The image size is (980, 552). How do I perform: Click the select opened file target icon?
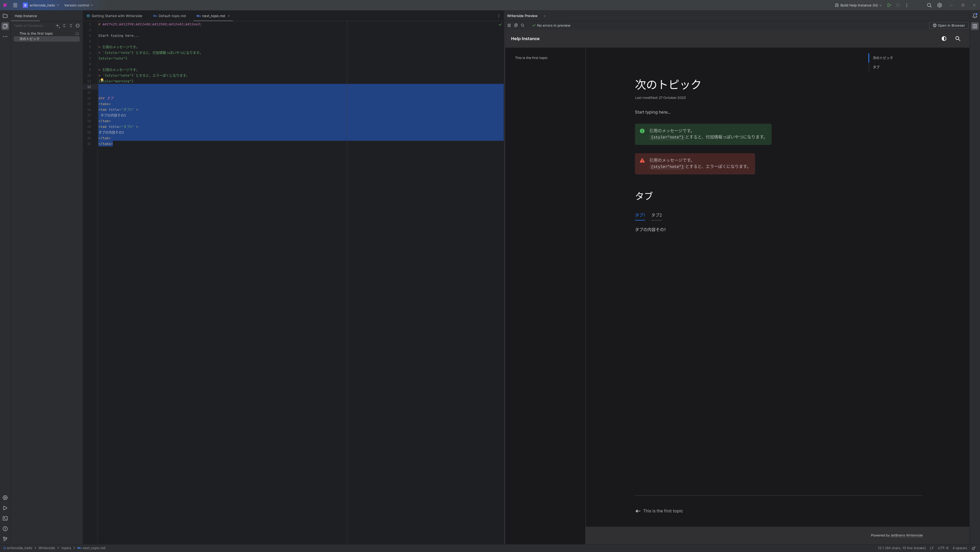coord(78,26)
